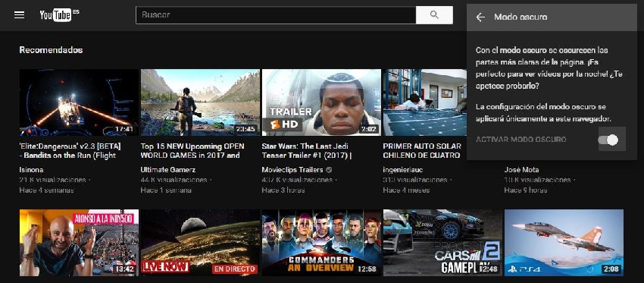Image resolution: width=644 pixels, height=283 pixels.
Task: Click the LIVE NOW badge on Earth video
Action: coord(165,266)
